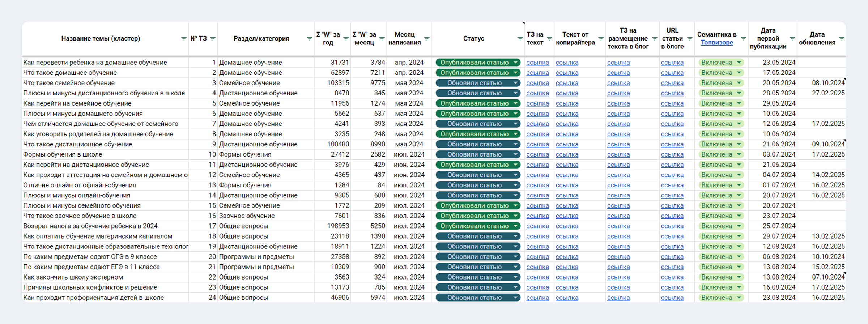The image size is (868, 324).
Task: Click the Месяц написания filter icon
Action: pos(427,39)
